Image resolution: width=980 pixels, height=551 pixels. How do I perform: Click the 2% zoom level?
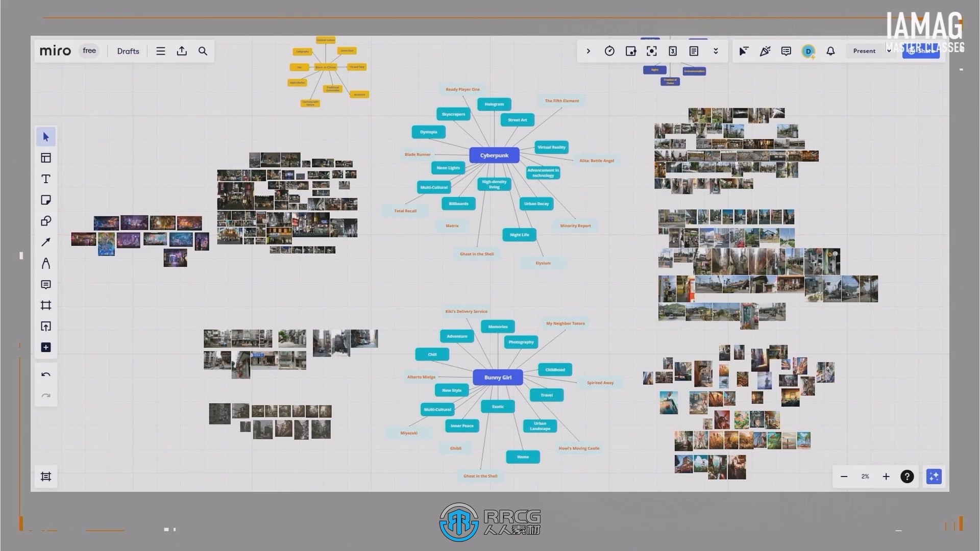click(865, 477)
